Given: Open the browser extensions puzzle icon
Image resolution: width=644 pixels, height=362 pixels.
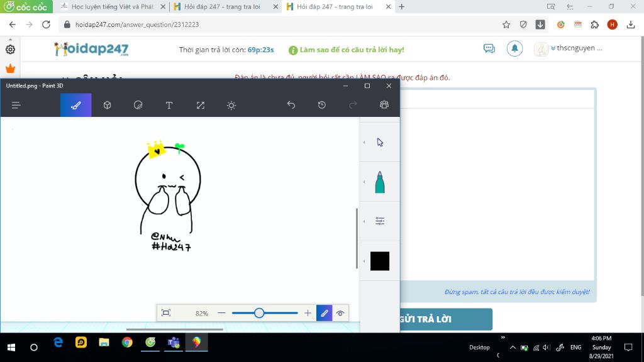Looking at the screenshot, I should (x=595, y=25).
